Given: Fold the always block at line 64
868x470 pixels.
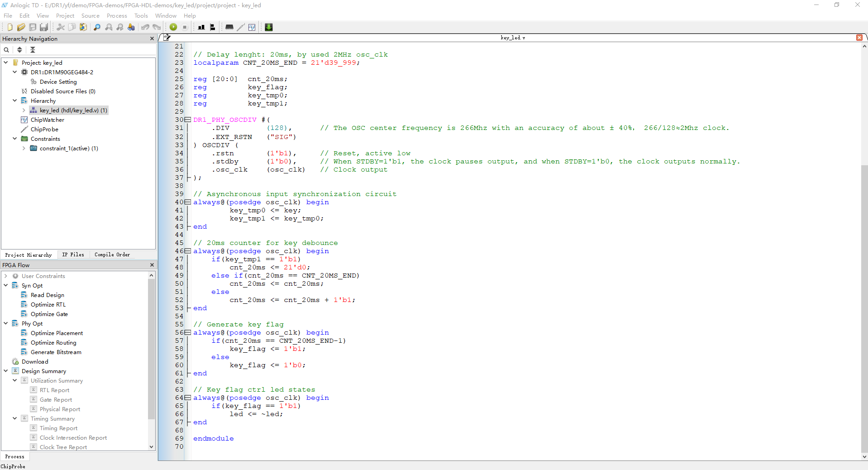Looking at the screenshot, I should point(188,398).
